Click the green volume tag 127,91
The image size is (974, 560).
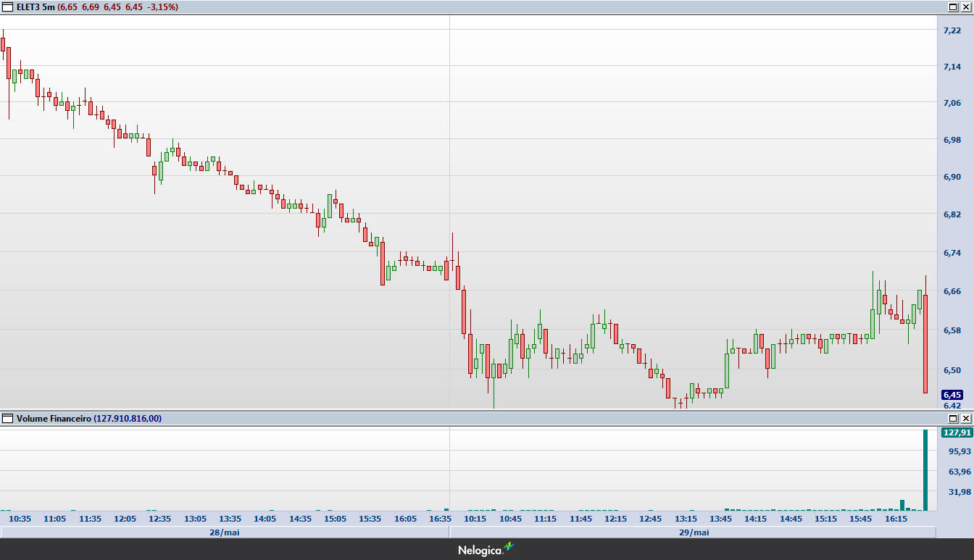(956, 432)
